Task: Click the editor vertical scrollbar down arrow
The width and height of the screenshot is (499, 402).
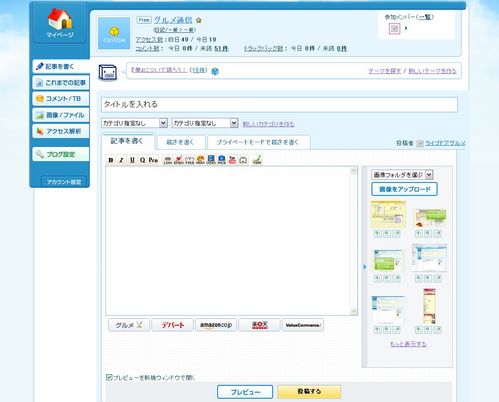Action: click(354, 311)
